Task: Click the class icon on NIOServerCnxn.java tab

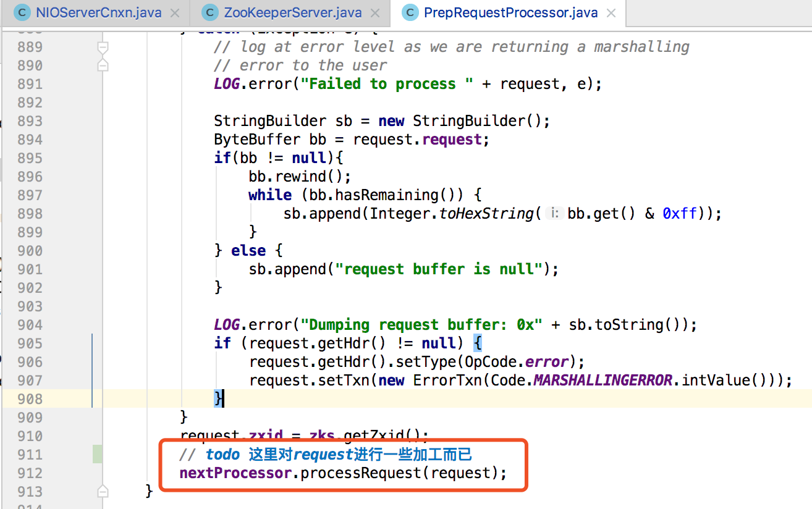Action: pos(23,12)
